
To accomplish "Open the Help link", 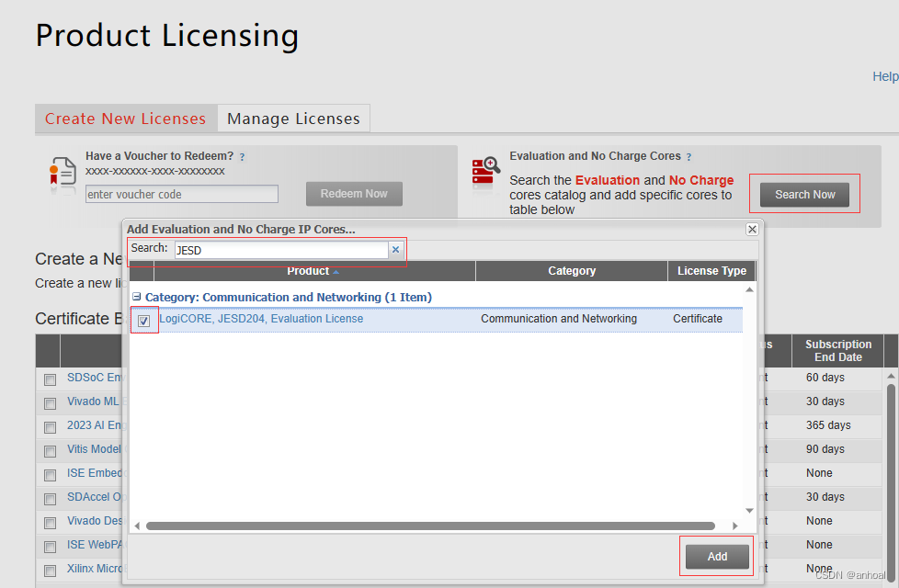I will click(884, 76).
